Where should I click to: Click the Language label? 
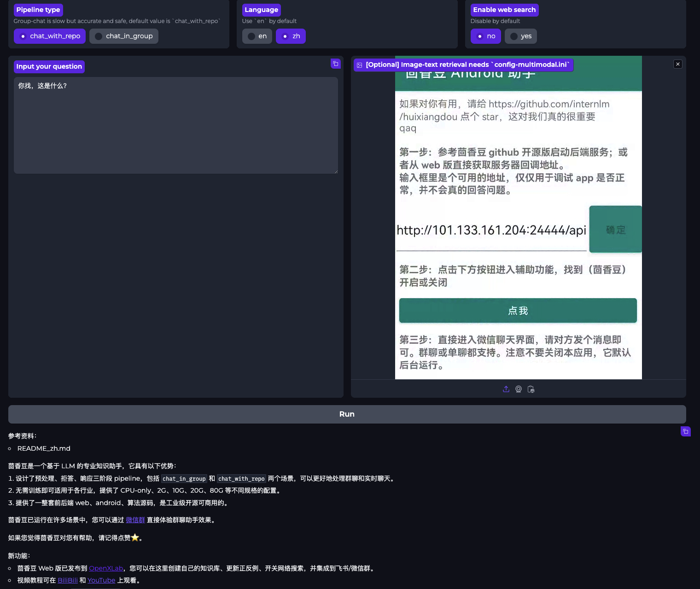coord(262,10)
